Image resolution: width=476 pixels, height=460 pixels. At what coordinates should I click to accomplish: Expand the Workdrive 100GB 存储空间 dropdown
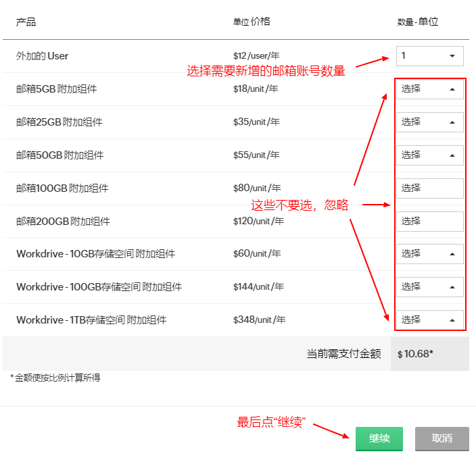(429, 287)
